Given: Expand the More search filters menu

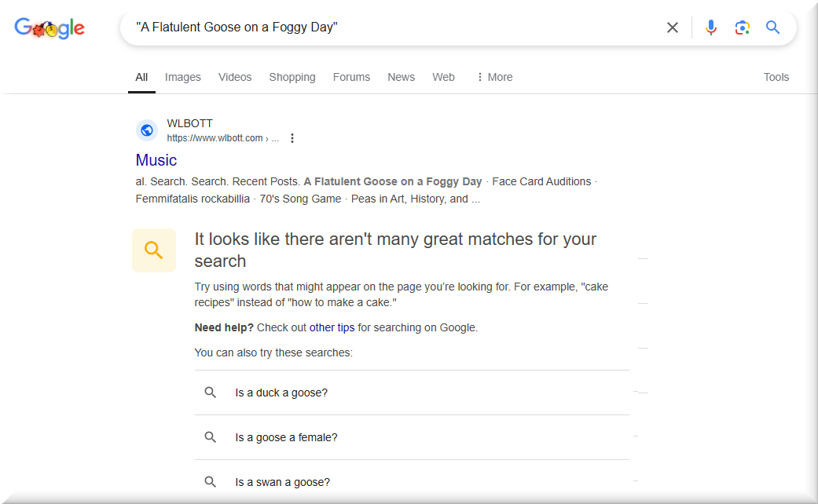Looking at the screenshot, I should click(x=494, y=77).
